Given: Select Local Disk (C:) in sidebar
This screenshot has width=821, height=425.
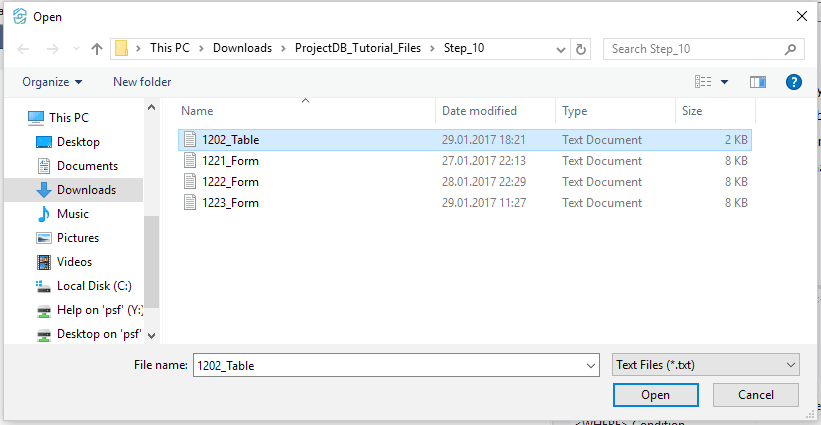Looking at the screenshot, I should pyautogui.click(x=94, y=286).
